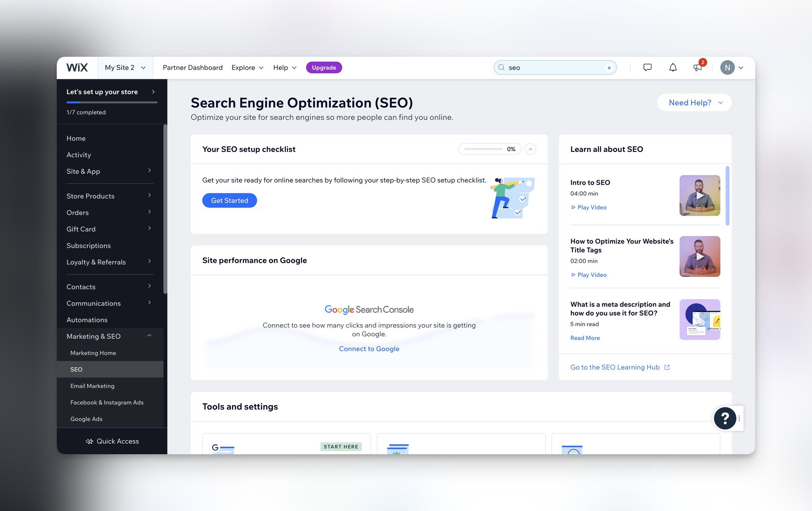This screenshot has height=511, width=812.
Task: Click the chat/messages icon in toolbar
Action: (x=646, y=67)
